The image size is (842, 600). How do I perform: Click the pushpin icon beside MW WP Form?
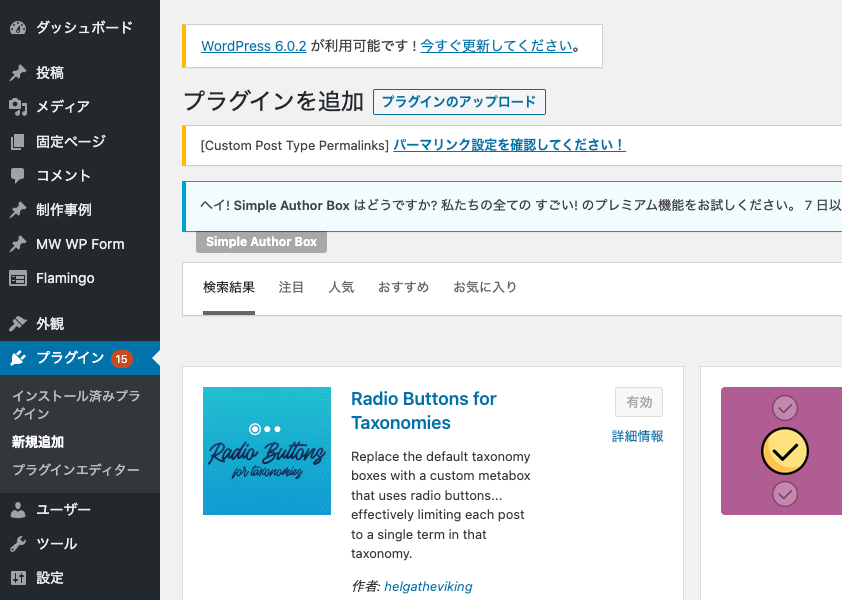(x=18, y=244)
